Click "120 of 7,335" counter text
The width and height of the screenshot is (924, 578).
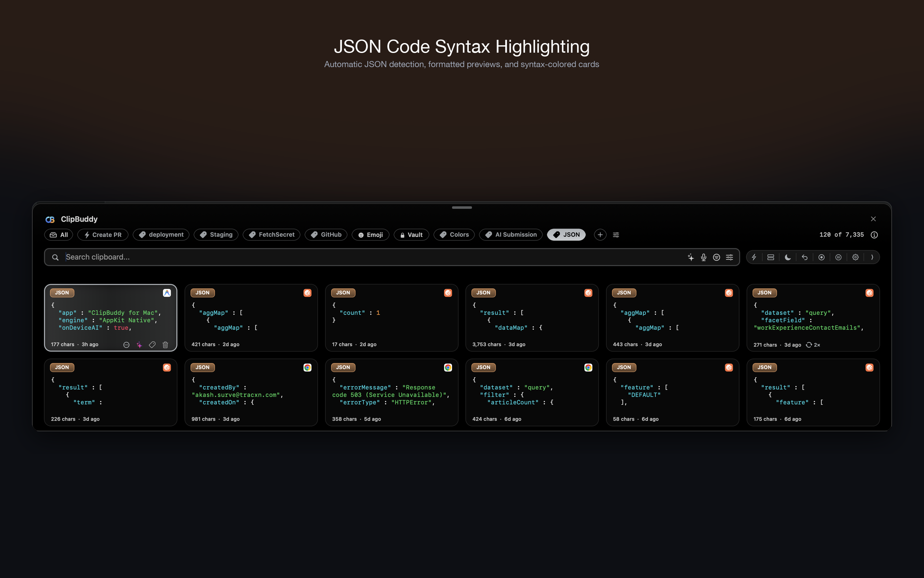842,235
